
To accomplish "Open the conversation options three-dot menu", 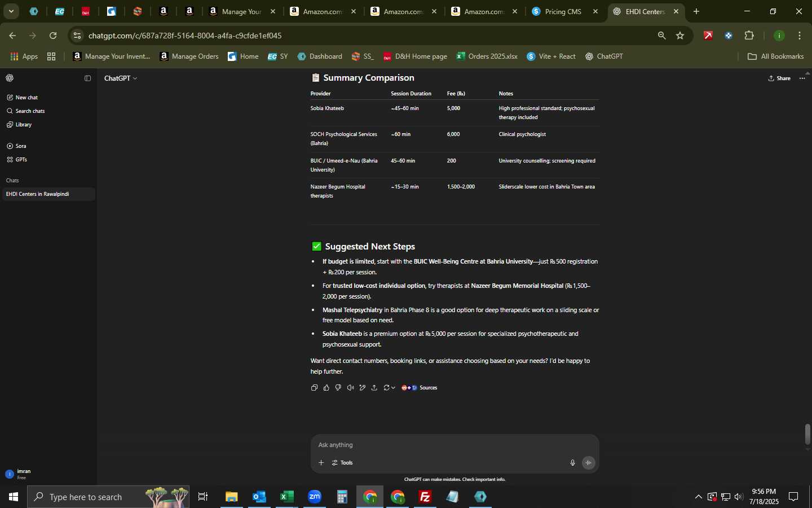I will pos(802,78).
